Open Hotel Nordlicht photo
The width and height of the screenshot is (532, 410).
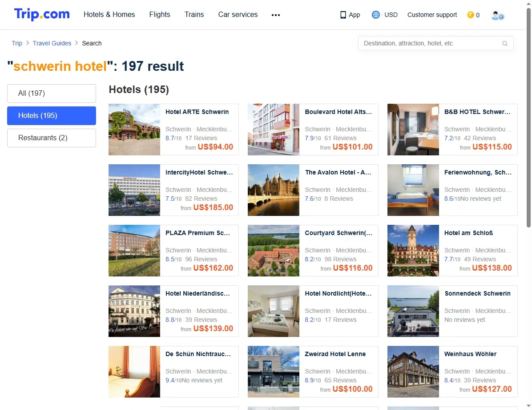[x=274, y=311]
